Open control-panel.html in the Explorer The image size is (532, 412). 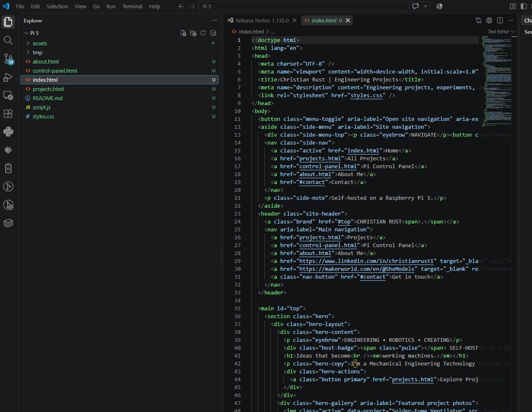[x=120, y=71]
